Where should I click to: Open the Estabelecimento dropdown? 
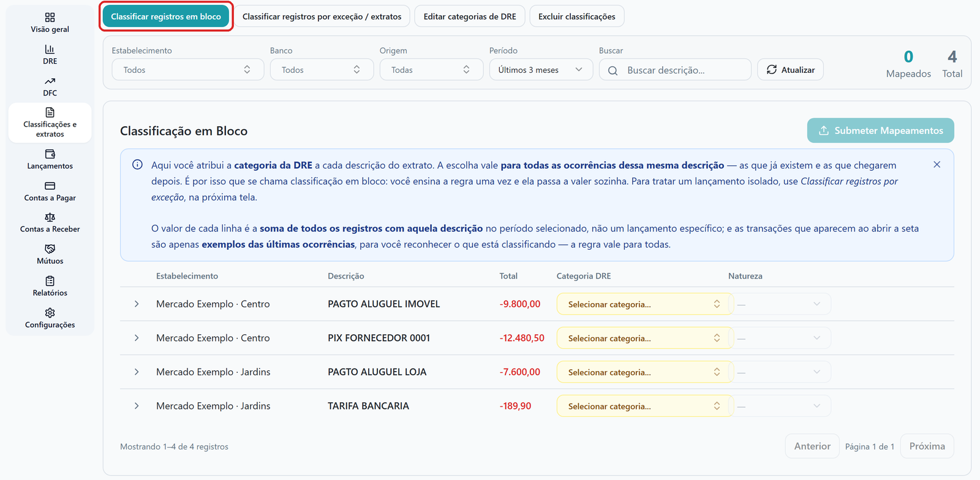click(187, 70)
